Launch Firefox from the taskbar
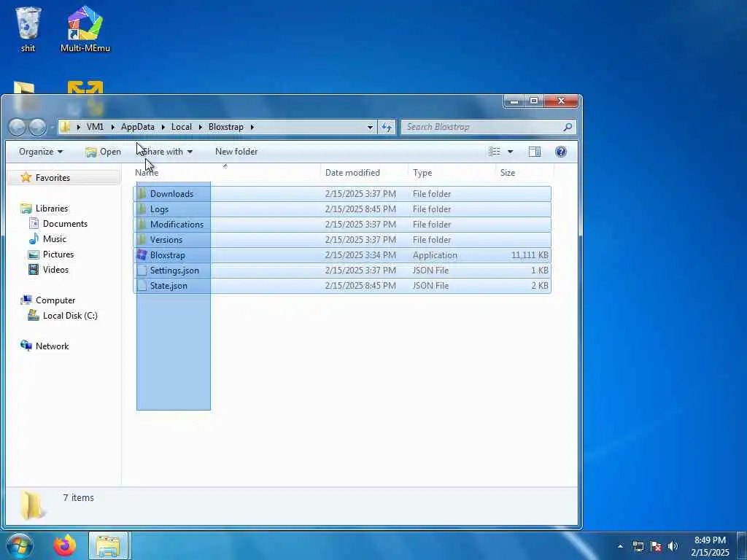 point(65,545)
